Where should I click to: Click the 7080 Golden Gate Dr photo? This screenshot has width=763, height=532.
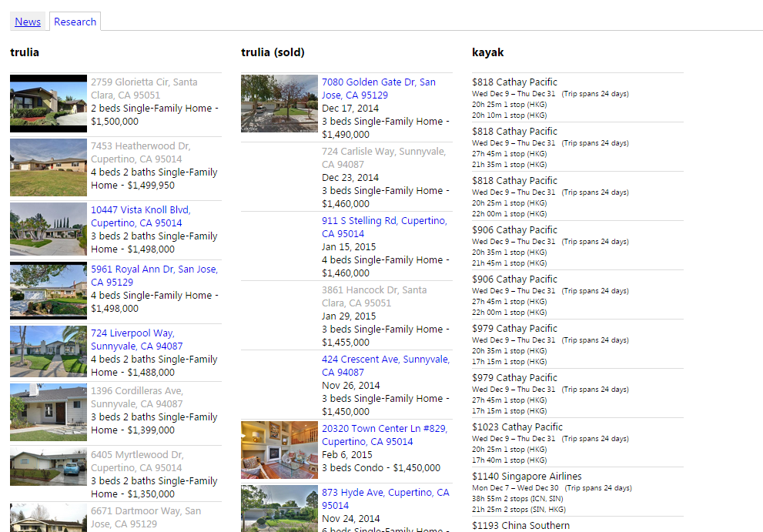pos(279,103)
